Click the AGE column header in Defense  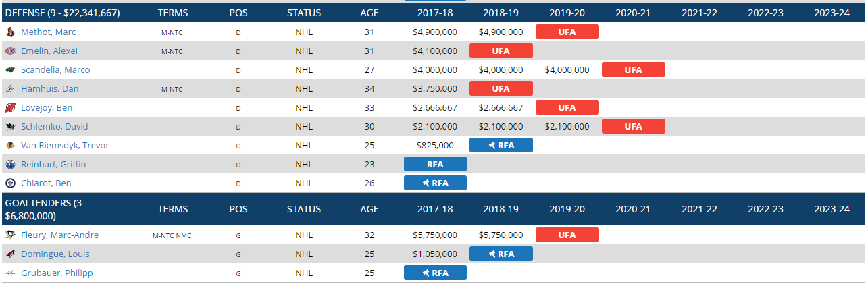click(369, 13)
